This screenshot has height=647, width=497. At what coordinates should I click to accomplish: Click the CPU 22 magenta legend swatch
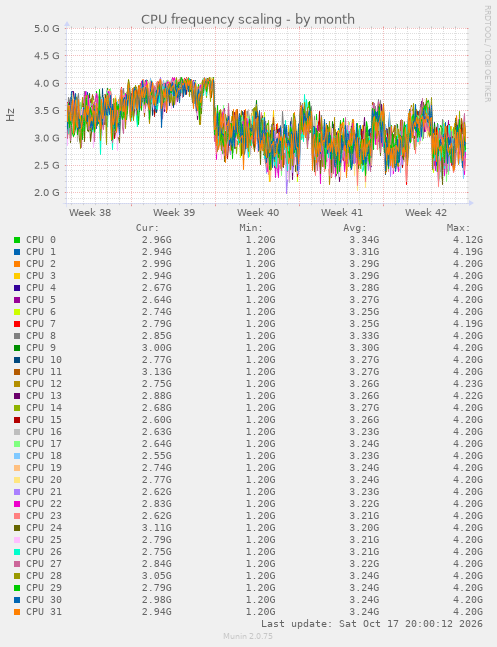pos(17,503)
